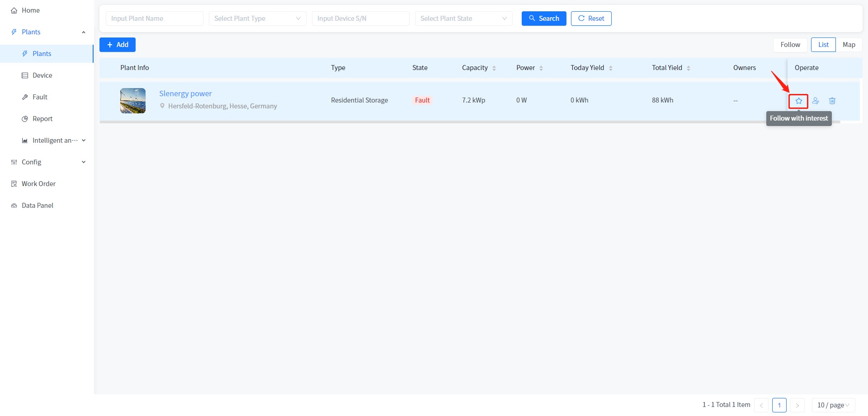Sort by Power column arrows
This screenshot has width=868, height=416.
pyautogui.click(x=541, y=68)
